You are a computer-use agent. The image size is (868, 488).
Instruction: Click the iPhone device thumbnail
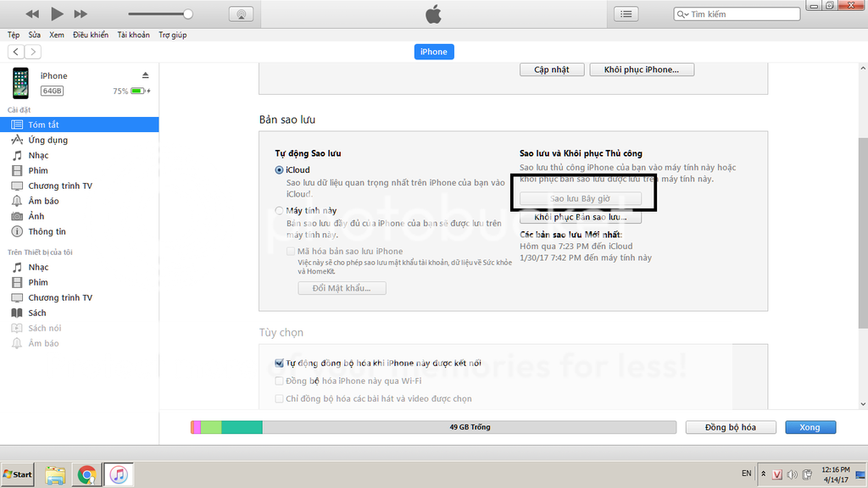pos(20,83)
